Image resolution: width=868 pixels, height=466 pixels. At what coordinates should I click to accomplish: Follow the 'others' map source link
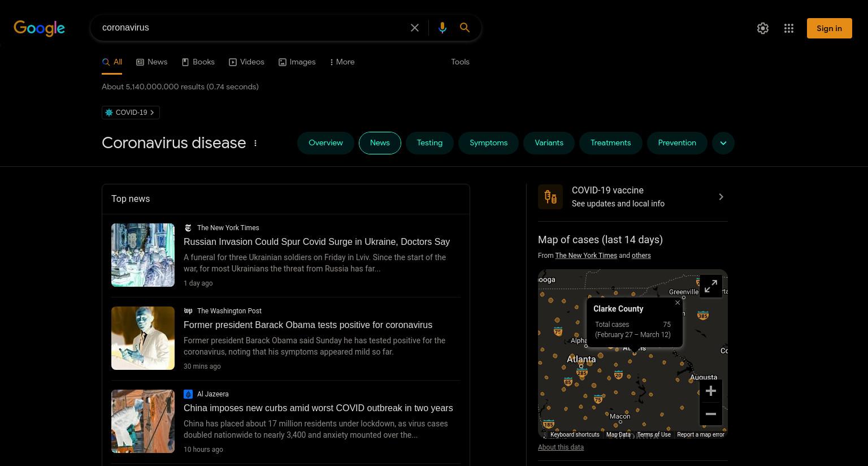coord(641,256)
